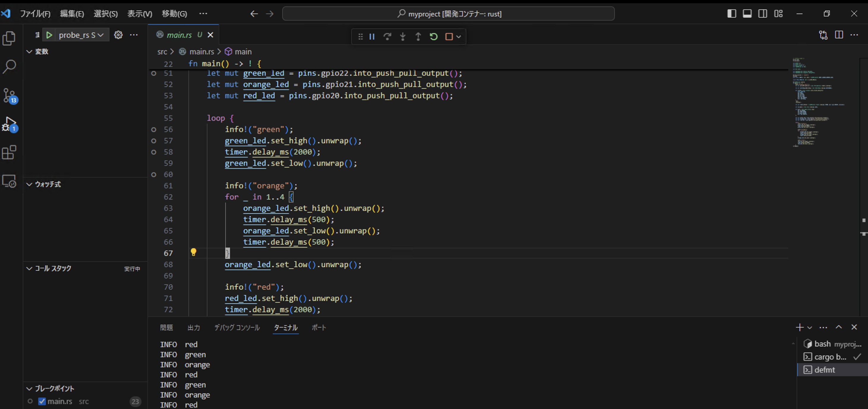Image resolution: width=868 pixels, height=409 pixels.
Task: Open the ファイル(F) menu
Action: tap(35, 14)
